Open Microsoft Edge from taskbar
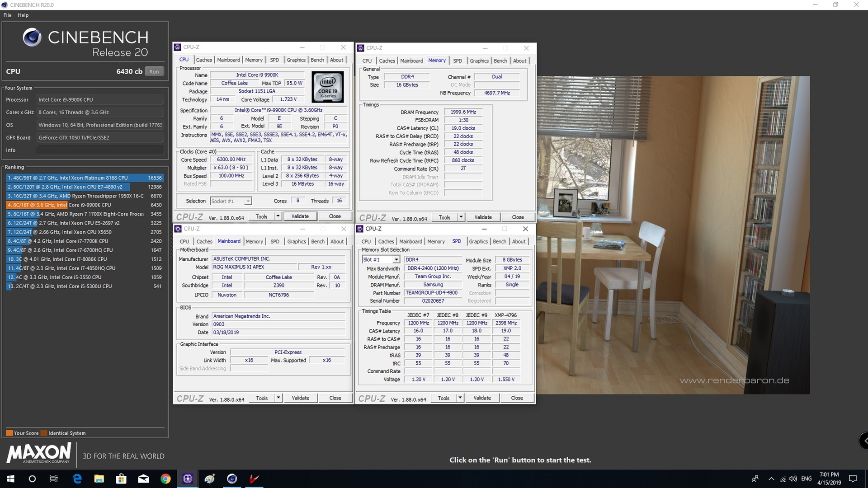Viewport: 868px width, 488px height. 77,479
